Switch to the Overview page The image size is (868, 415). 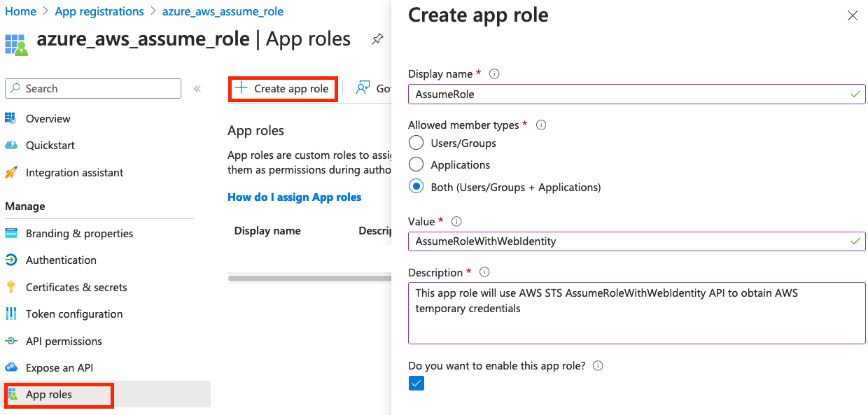(46, 118)
